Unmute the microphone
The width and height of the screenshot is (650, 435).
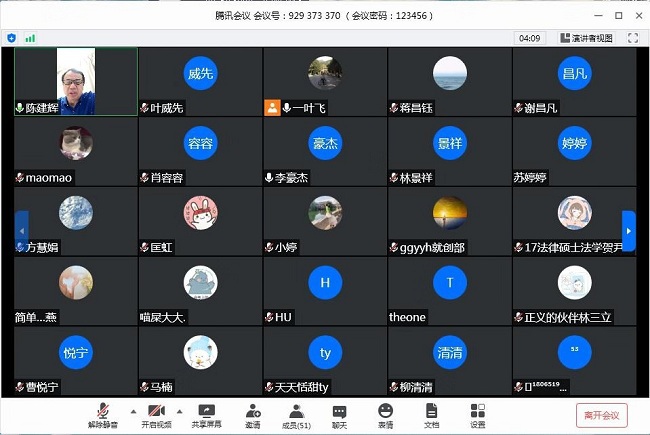click(102, 415)
